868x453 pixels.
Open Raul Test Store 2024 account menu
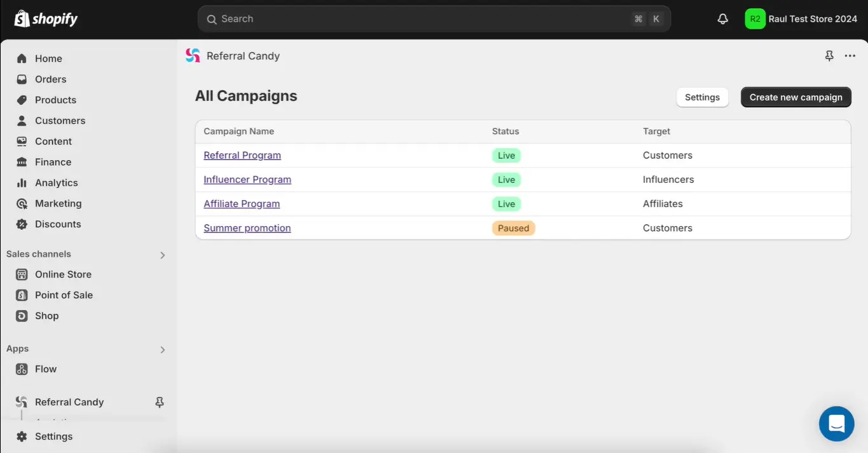point(812,19)
